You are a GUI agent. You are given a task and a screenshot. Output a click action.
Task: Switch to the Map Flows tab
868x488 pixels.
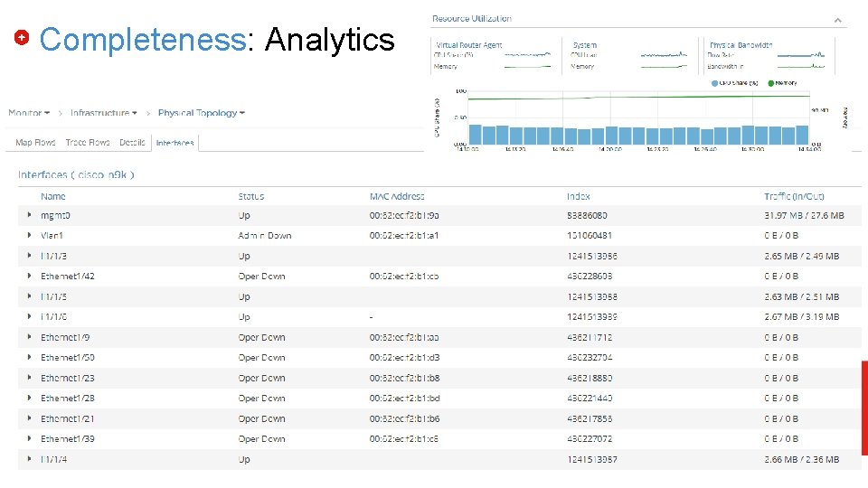pyautogui.click(x=35, y=143)
